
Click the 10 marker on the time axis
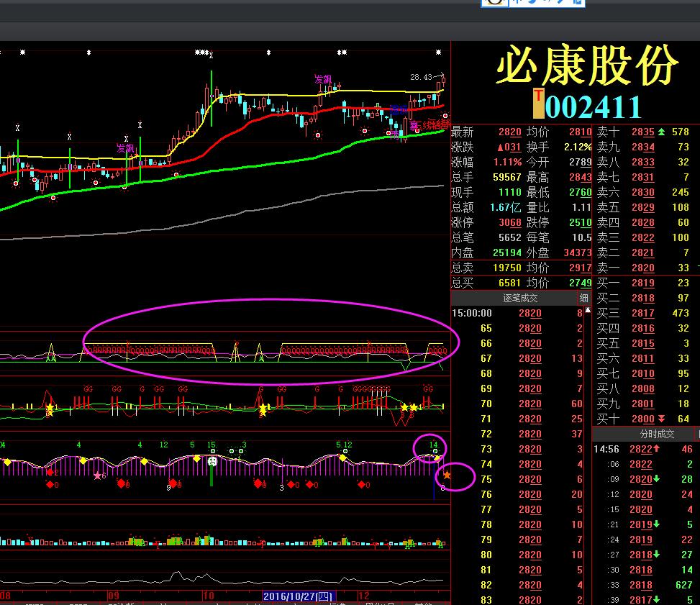208,596
